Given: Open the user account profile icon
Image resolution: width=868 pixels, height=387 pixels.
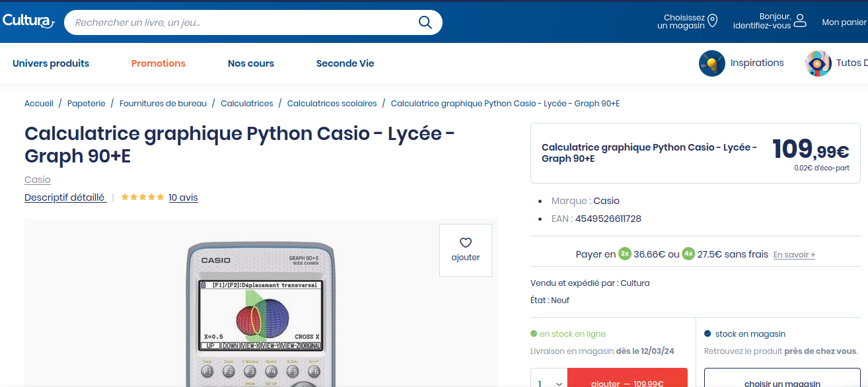Looking at the screenshot, I should (x=800, y=20).
